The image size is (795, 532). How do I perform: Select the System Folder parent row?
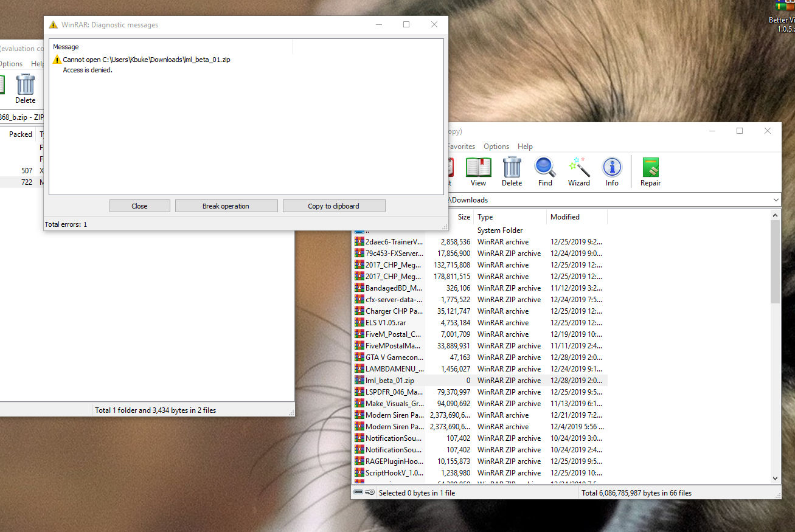pyautogui.click(x=481, y=230)
